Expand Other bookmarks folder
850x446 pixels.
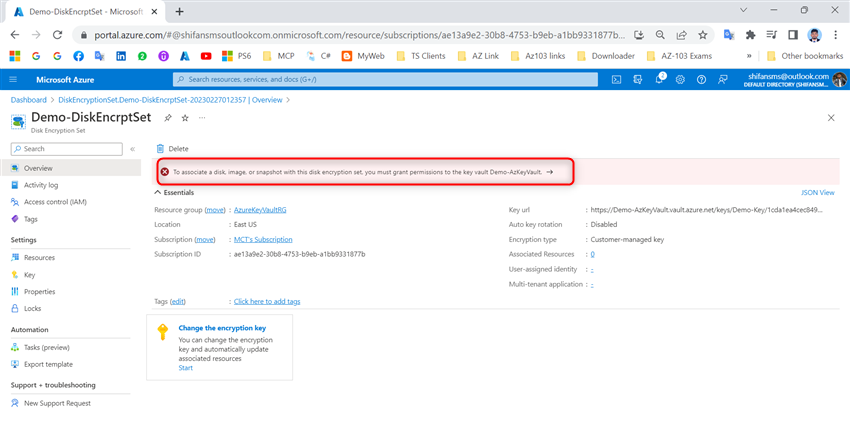tap(805, 56)
